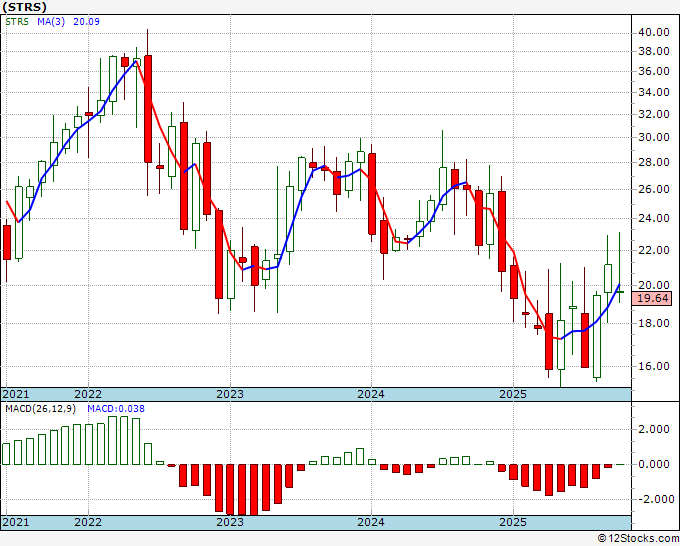Click the 36.00 price axis label
The width and height of the screenshot is (680, 546).
[x=653, y=71]
